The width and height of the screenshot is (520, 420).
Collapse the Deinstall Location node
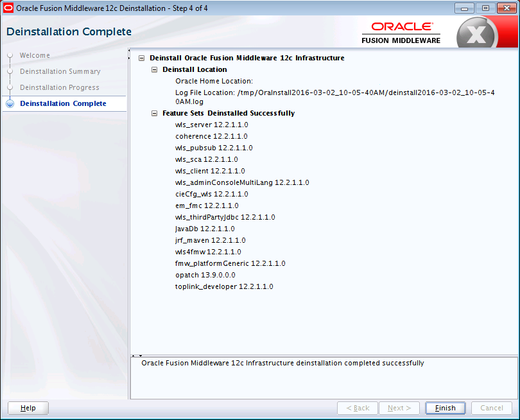pos(154,69)
